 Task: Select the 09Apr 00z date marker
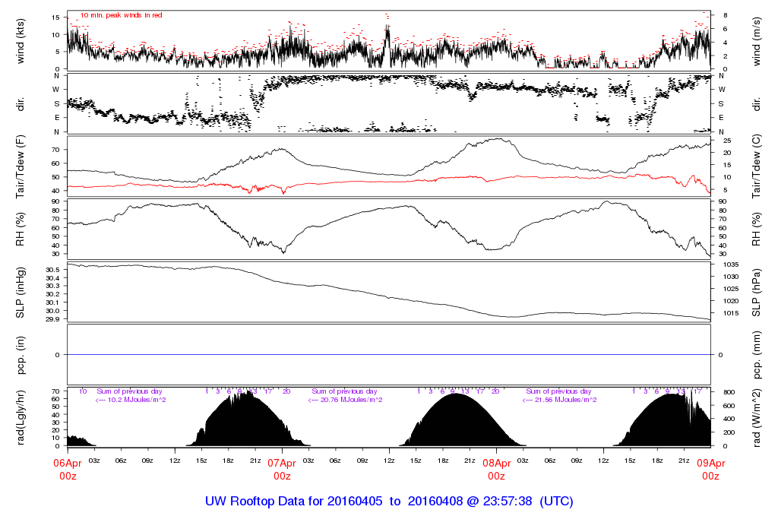pos(710,469)
